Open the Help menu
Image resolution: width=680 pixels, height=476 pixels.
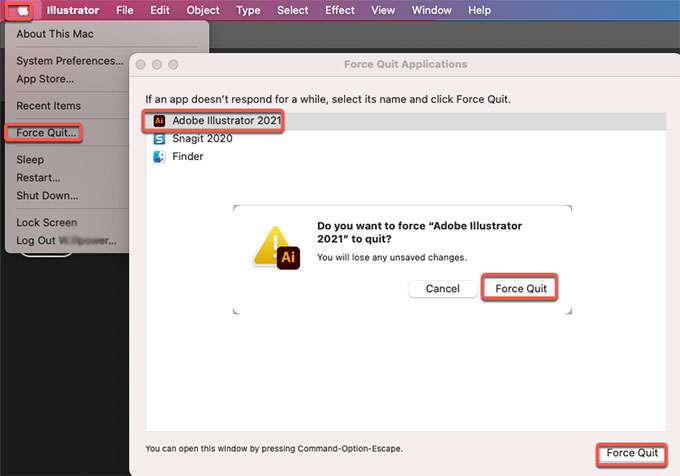point(479,10)
